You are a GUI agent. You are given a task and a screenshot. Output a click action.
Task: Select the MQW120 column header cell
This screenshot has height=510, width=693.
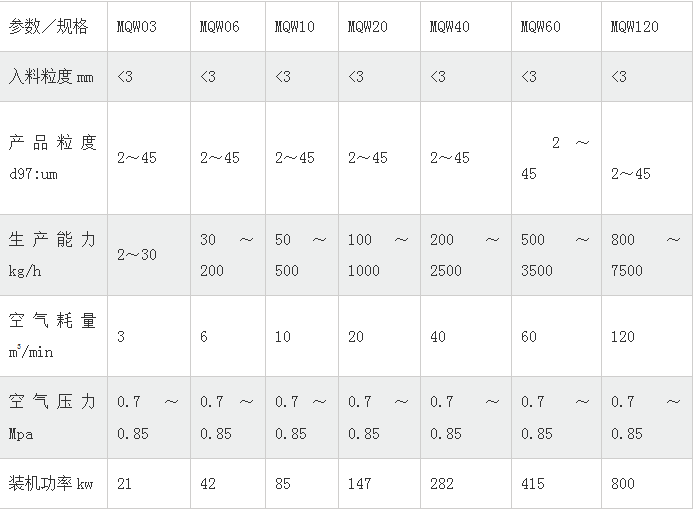tap(647, 27)
